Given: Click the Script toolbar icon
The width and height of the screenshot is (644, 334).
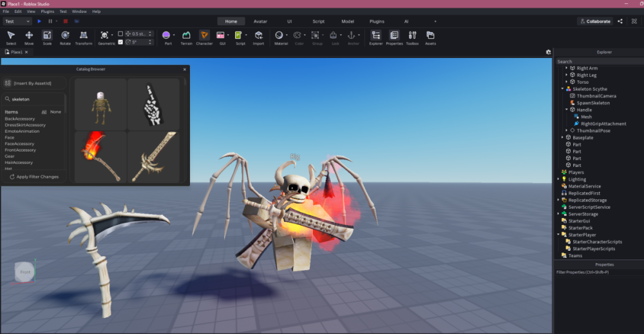Looking at the screenshot, I should pyautogui.click(x=239, y=35).
